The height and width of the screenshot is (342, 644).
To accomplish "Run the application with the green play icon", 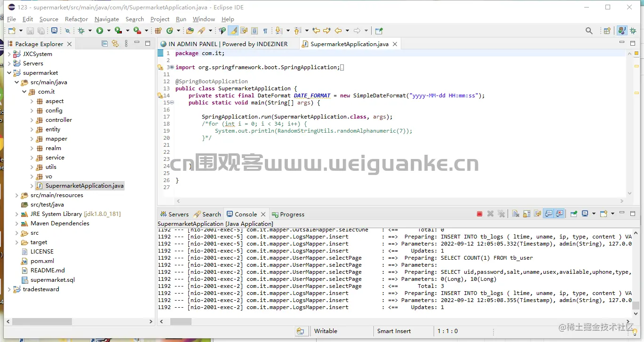I will 100,31.
